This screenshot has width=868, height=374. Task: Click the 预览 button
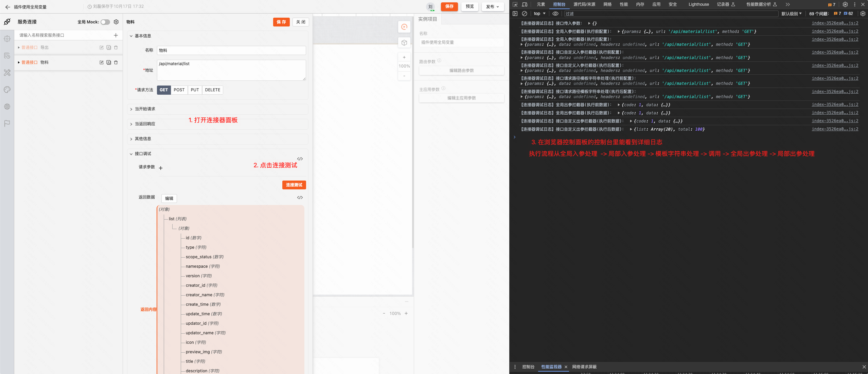point(470,6)
